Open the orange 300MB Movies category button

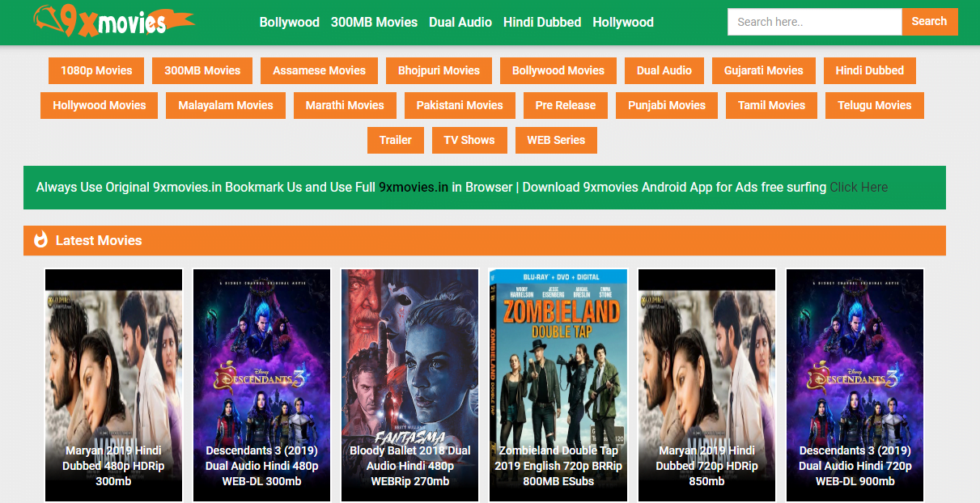pyautogui.click(x=202, y=70)
